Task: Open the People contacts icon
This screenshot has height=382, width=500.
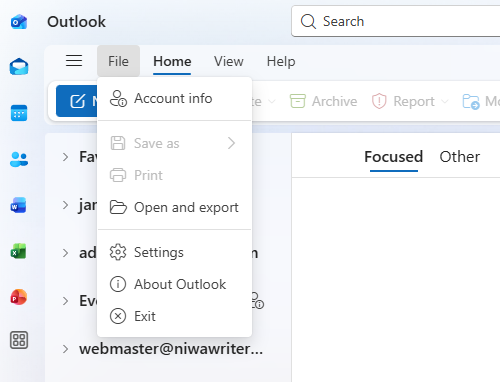Action: [19, 159]
